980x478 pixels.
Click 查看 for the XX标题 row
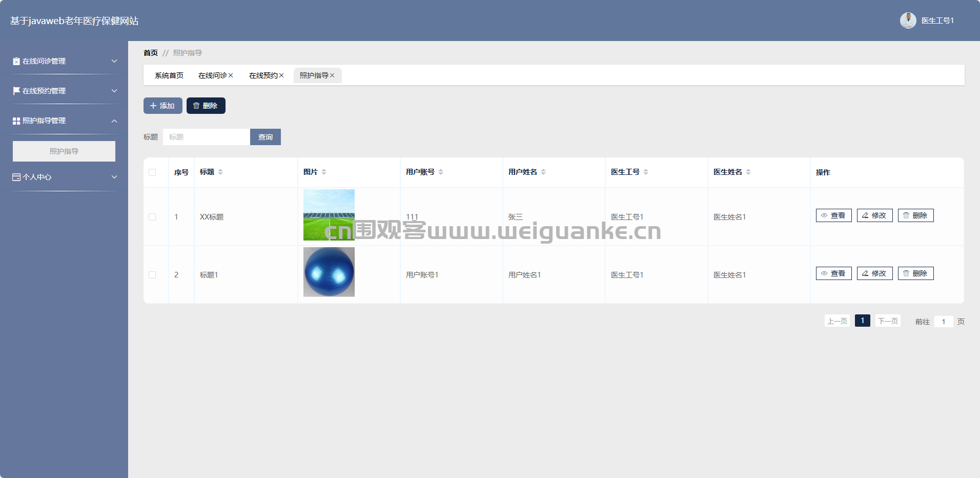(x=834, y=215)
